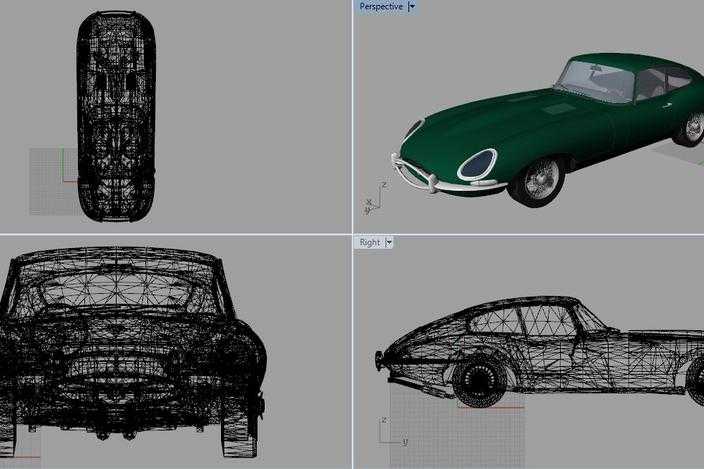Image resolution: width=704 pixels, height=469 pixels.
Task: Click the Right viewport title label
Action: pyautogui.click(x=370, y=242)
